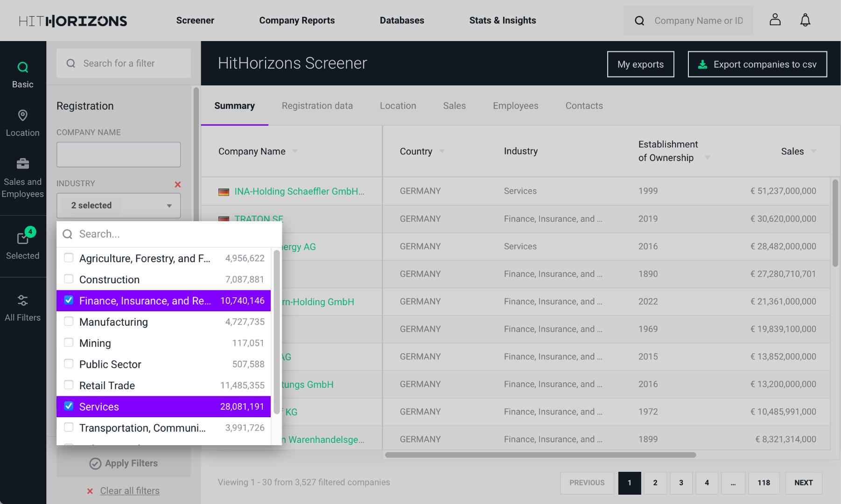The width and height of the screenshot is (841, 504).
Task: Check the Manufacturing industry checkbox
Action: [69, 321]
